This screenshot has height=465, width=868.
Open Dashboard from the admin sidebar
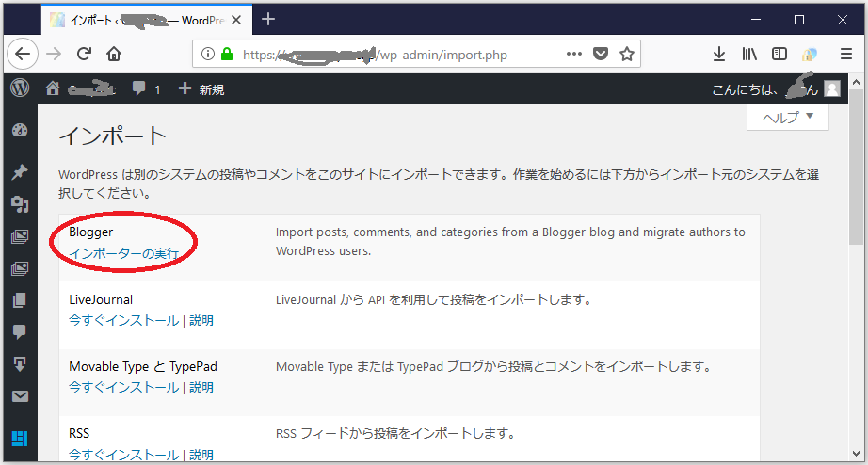(20, 130)
